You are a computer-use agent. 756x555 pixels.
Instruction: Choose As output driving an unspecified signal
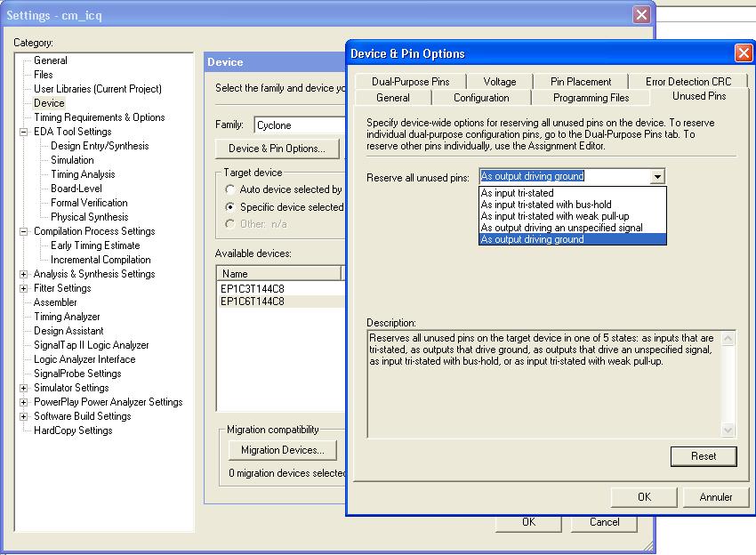click(x=572, y=228)
